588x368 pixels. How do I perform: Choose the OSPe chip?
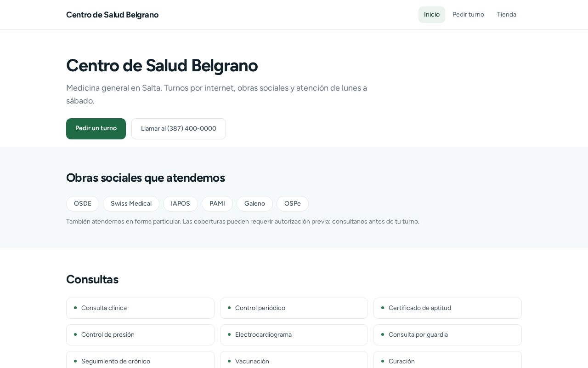point(293,204)
